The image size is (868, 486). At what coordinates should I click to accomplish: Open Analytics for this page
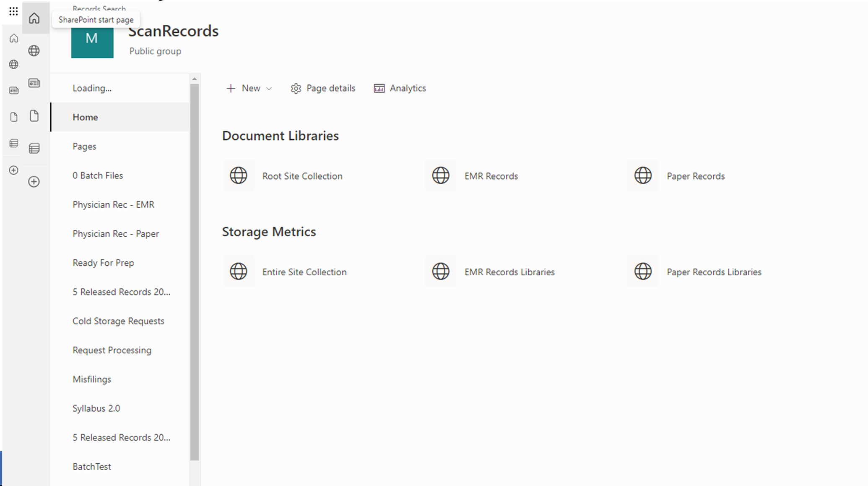[399, 88]
